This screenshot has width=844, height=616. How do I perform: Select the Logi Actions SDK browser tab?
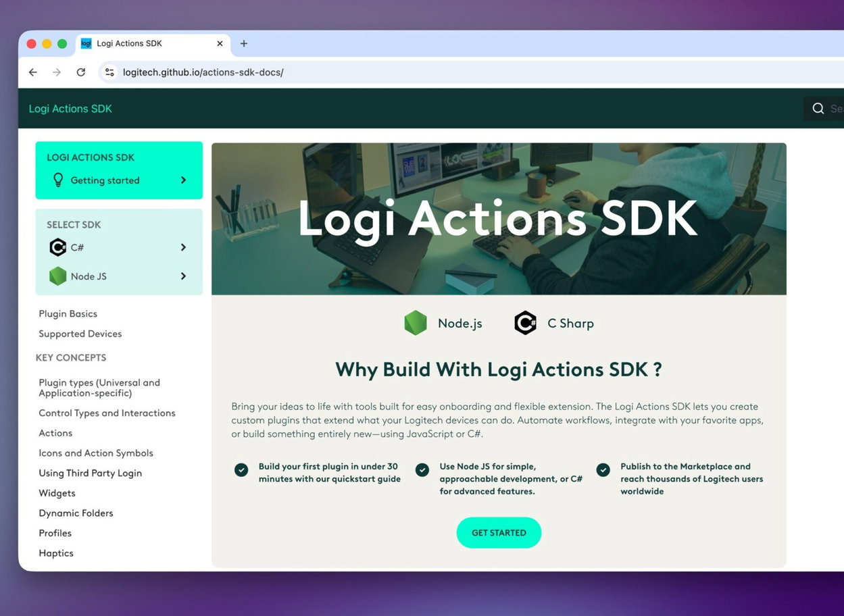pos(153,43)
